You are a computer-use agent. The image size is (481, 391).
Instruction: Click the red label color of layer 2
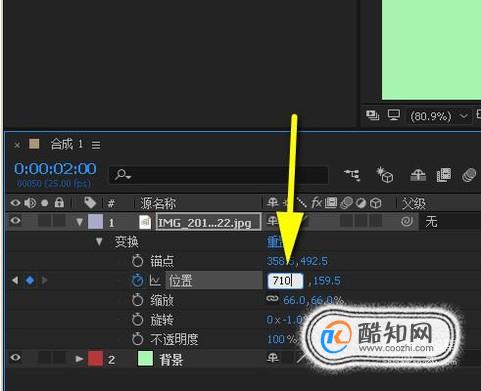click(x=95, y=359)
